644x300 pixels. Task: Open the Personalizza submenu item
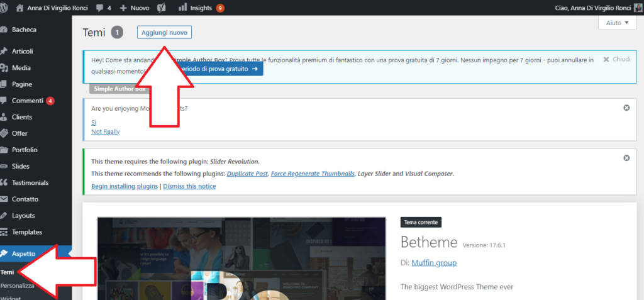tap(17, 286)
